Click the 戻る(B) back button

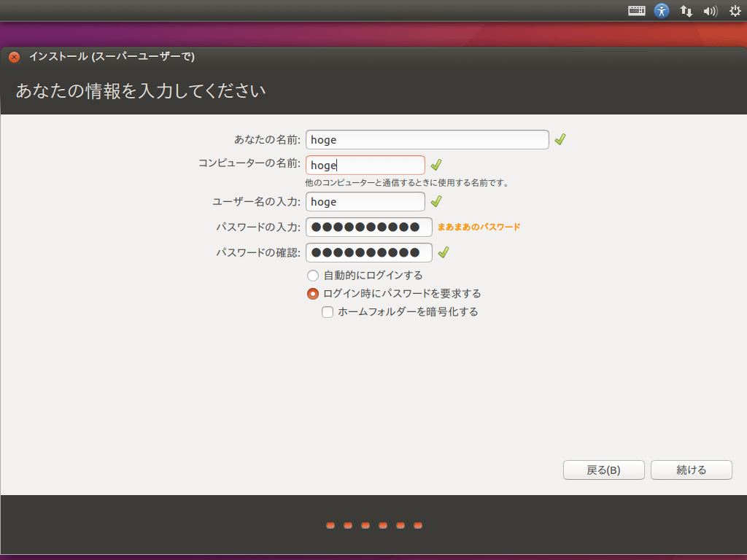point(603,470)
